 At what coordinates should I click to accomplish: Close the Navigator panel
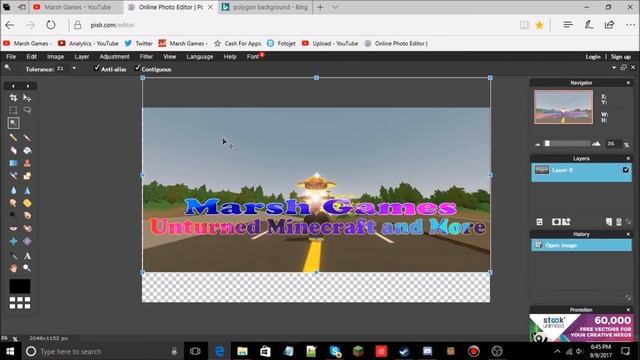pyautogui.click(x=628, y=83)
